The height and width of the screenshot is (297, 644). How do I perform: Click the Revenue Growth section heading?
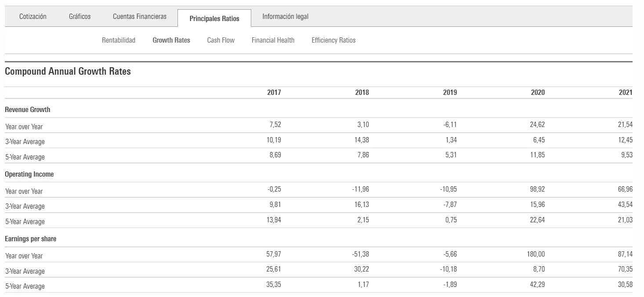pyautogui.click(x=28, y=110)
